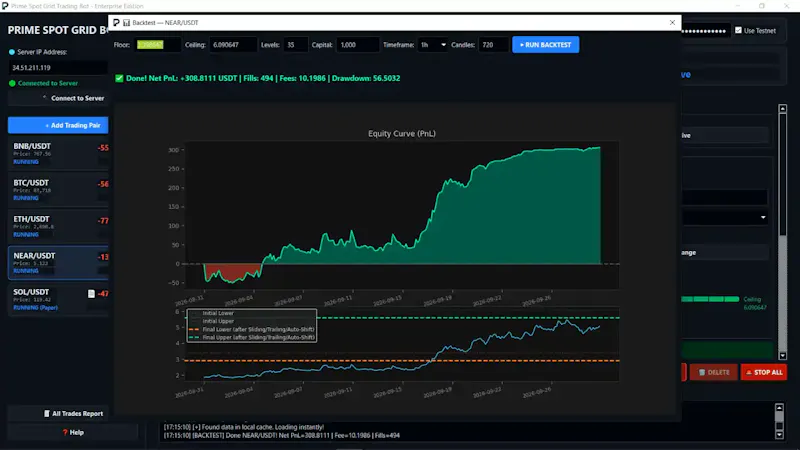Image resolution: width=800 pixels, height=450 pixels.
Task: Edit the Floor price field
Action: (158, 45)
